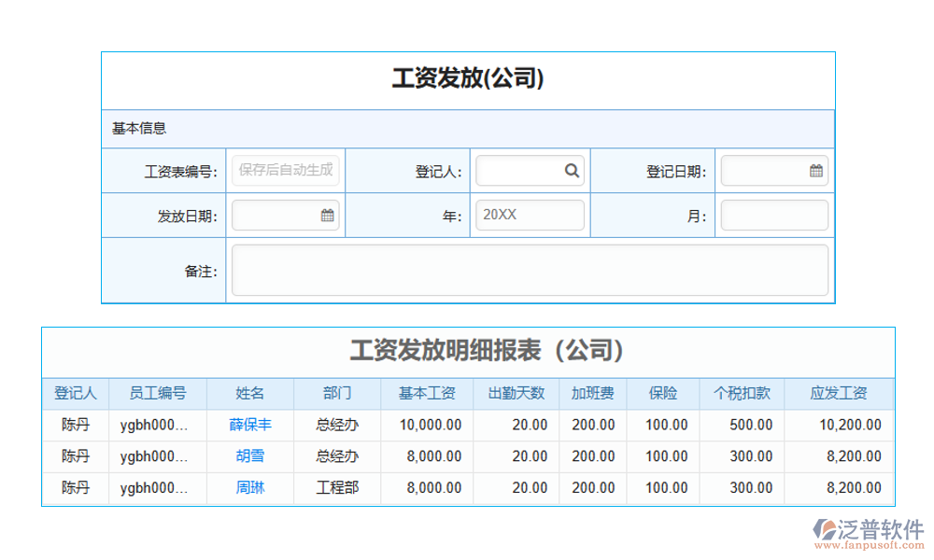Click the 工程部 department cell
This screenshot has height=560, width=934.
tap(337, 487)
